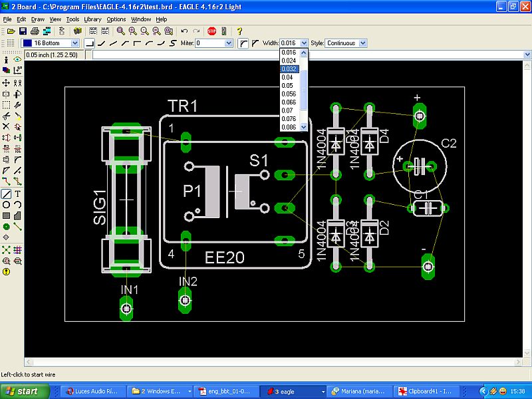Select the Move tool with four arrows

[x=6, y=83]
